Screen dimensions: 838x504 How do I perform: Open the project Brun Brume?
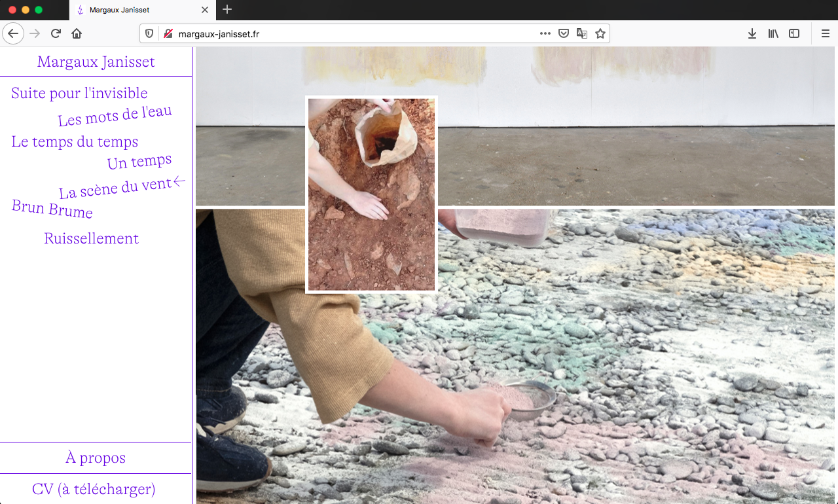(52, 209)
